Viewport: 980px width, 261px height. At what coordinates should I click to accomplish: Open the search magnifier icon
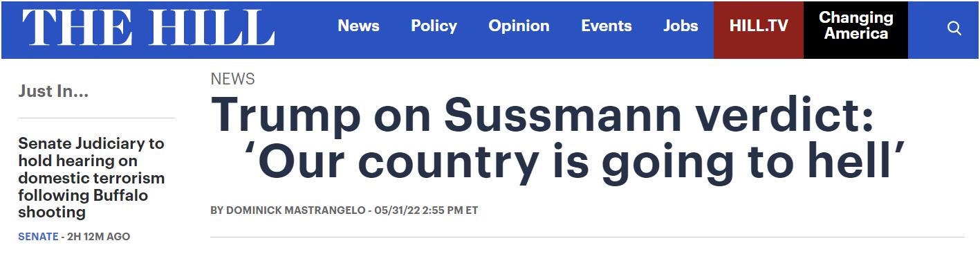pos(954,29)
